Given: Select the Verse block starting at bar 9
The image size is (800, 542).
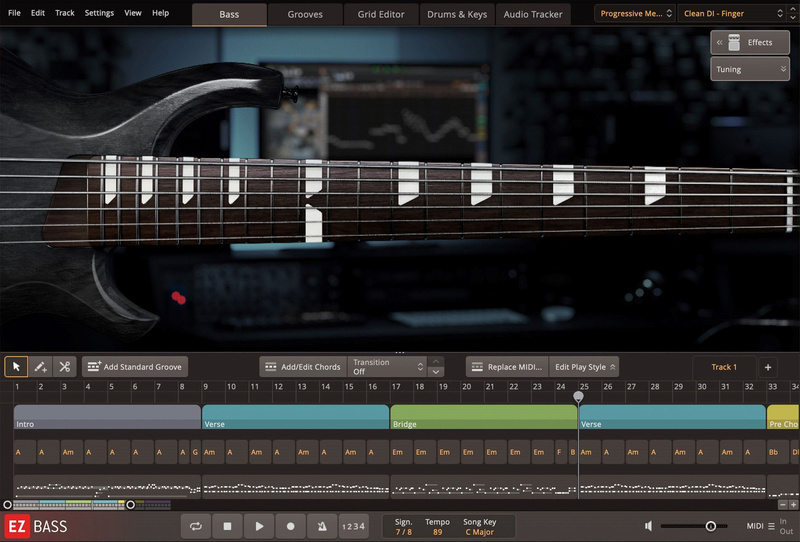Looking at the screenshot, I should (295, 417).
